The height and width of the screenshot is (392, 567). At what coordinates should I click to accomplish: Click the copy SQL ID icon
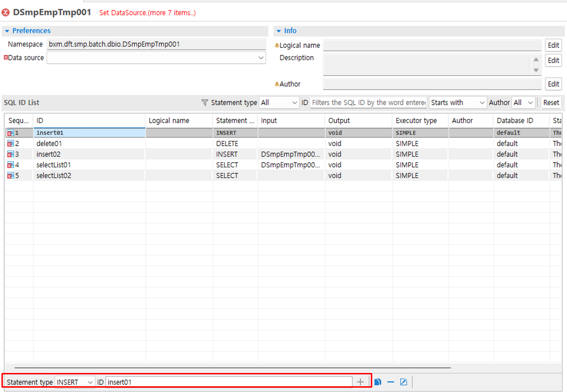pos(378,382)
